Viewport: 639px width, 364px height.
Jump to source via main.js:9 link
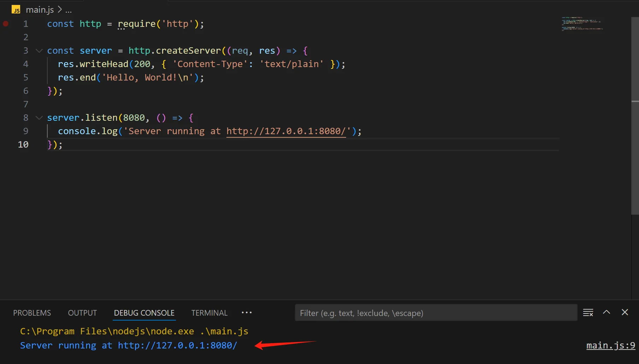610,345
